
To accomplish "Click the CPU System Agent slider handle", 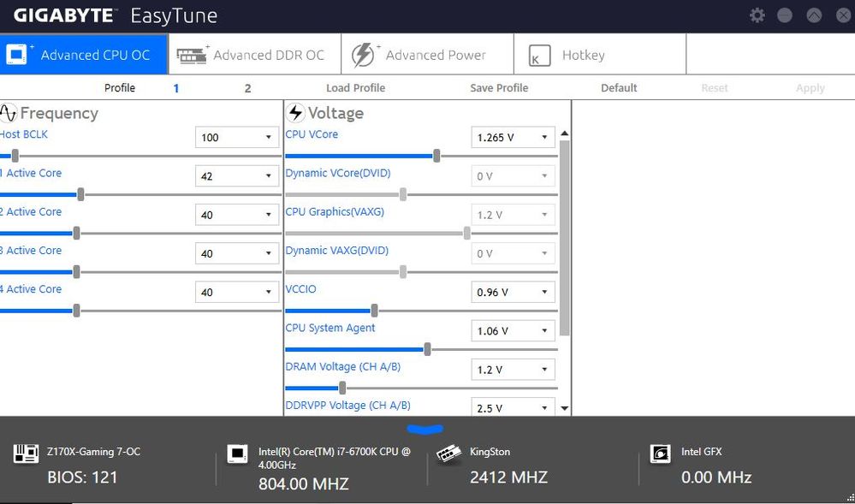I will pyautogui.click(x=427, y=349).
